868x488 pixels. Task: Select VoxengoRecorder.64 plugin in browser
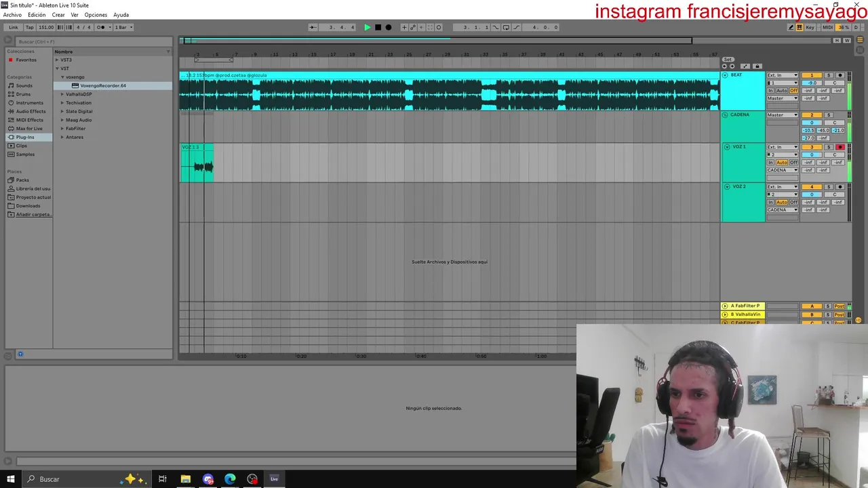tap(103, 85)
